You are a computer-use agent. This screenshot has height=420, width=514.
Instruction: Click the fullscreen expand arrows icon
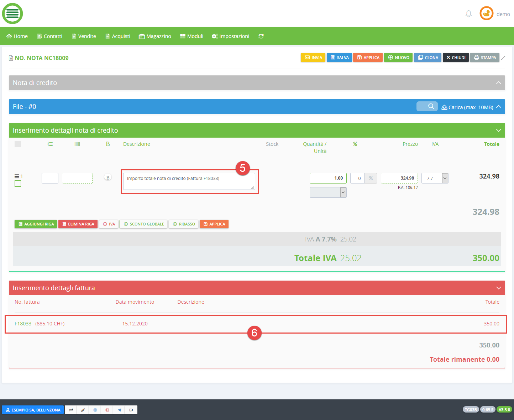(x=503, y=58)
